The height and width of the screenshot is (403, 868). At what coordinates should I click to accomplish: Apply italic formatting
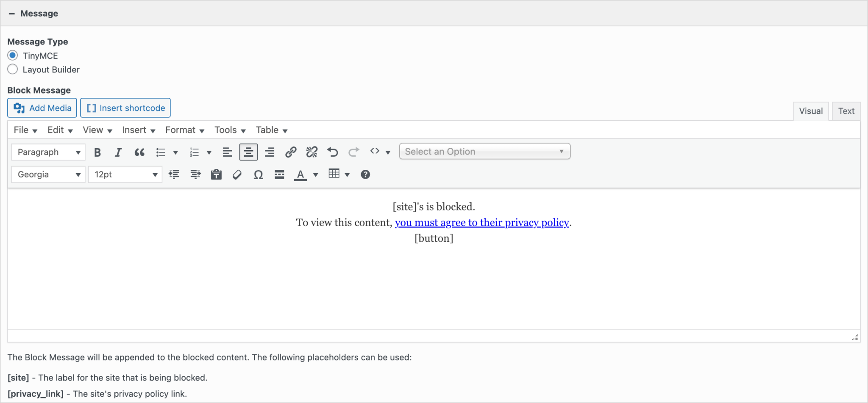pos(118,152)
